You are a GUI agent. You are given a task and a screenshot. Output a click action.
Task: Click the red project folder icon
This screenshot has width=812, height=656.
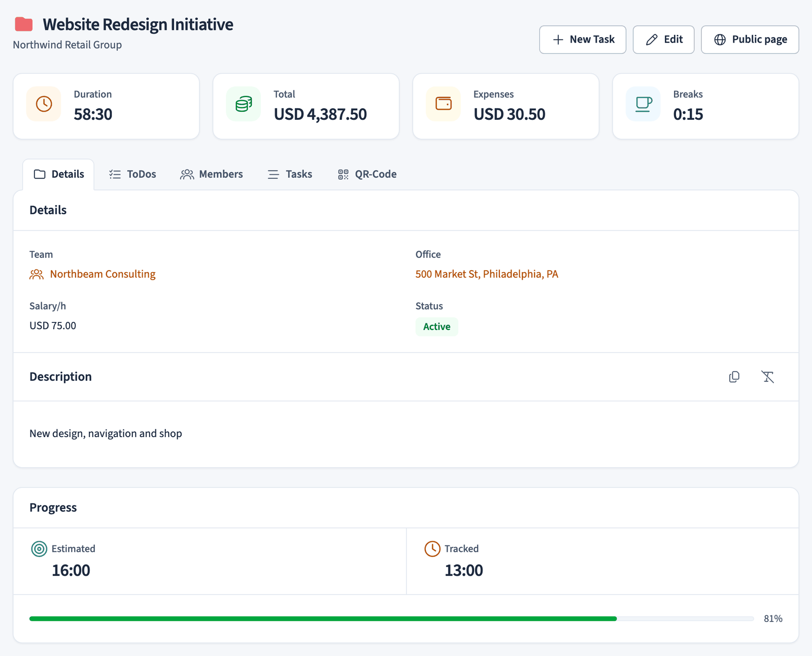(x=24, y=24)
